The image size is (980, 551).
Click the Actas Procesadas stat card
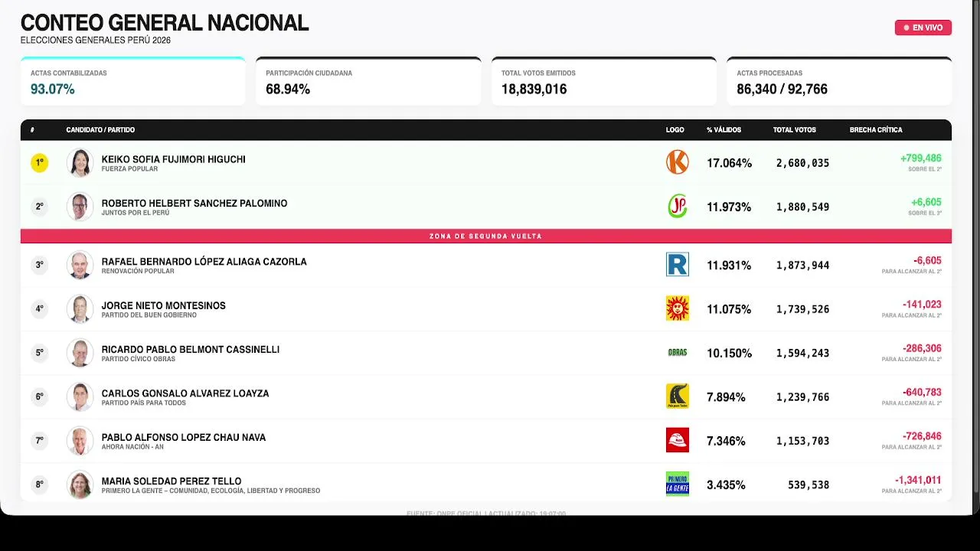pyautogui.click(x=838, y=82)
